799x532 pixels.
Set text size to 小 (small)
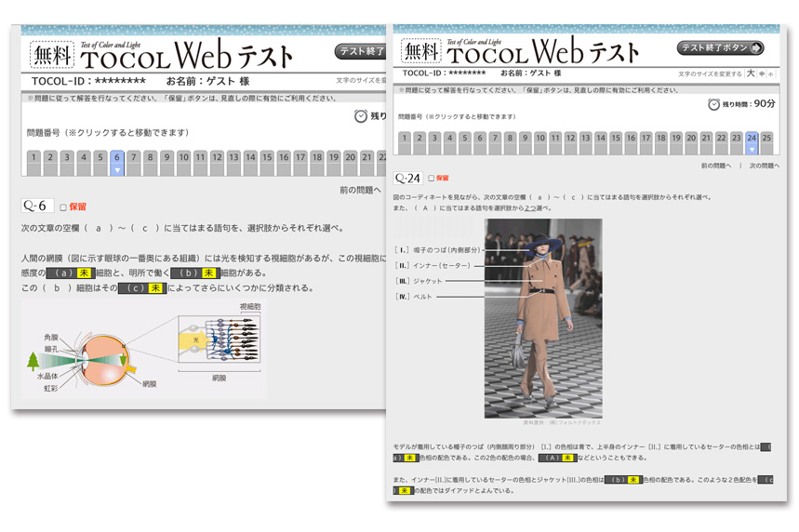coord(772,73)
